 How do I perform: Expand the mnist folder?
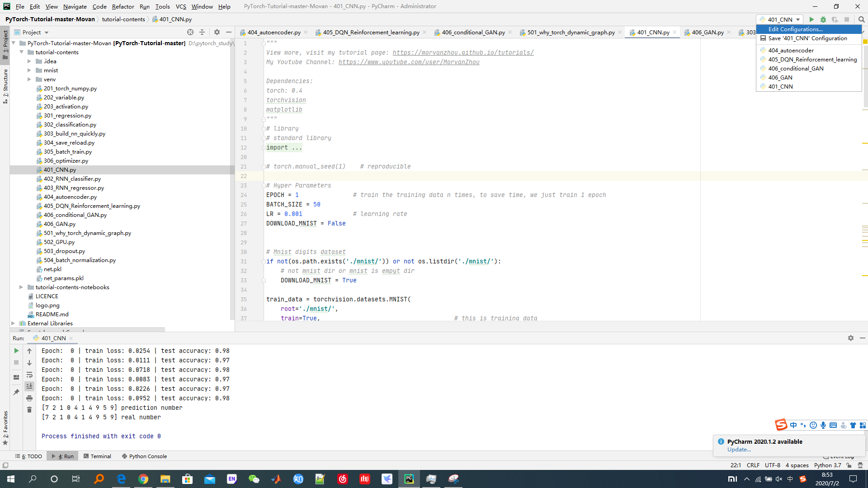click(x=29, y=70)
